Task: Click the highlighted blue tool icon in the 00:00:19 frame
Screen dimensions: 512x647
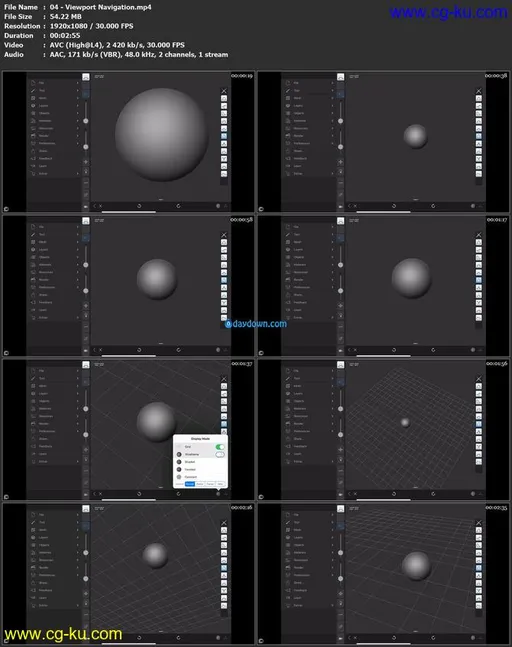Action: point(224,136)
